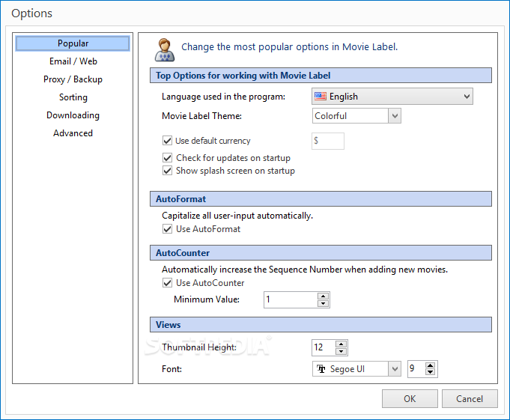Click the Views section header
The height and width of the screenshot is (420, 510).
pyautogui.click(x=321, y=325)
